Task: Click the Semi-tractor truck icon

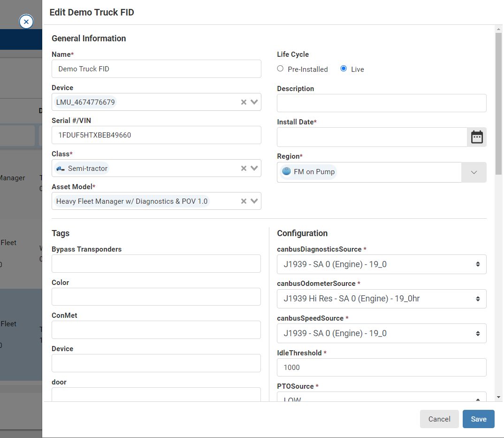Action: point(61,169)
